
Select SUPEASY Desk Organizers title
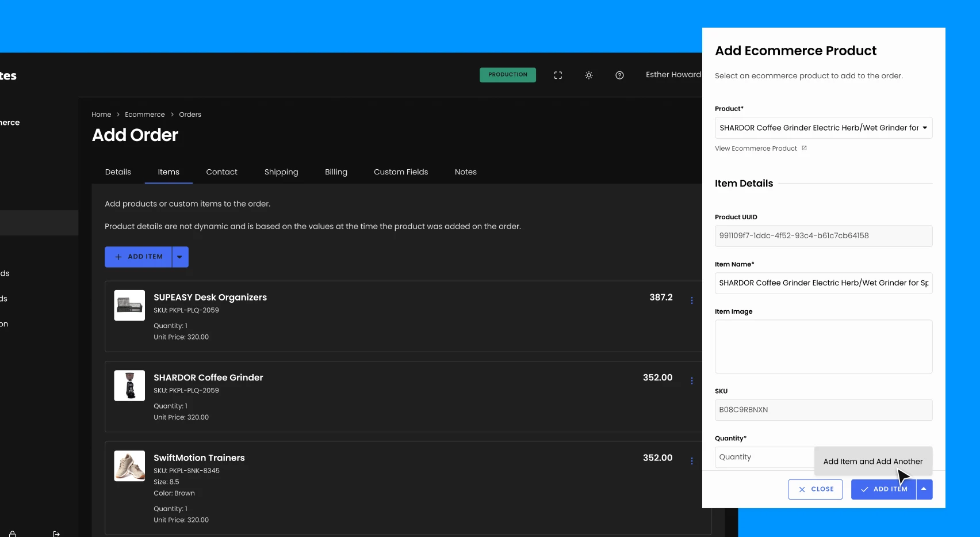point(210,298)
